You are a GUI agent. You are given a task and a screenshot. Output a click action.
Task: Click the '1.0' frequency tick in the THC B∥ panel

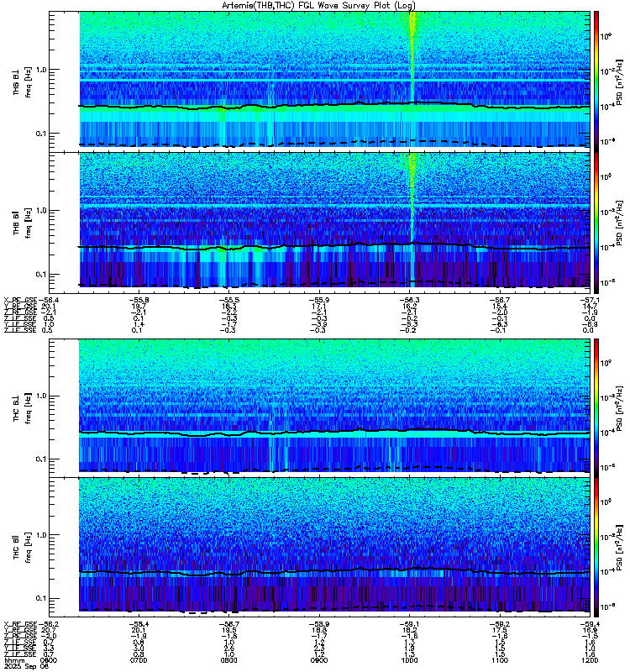tap(41, 535)
